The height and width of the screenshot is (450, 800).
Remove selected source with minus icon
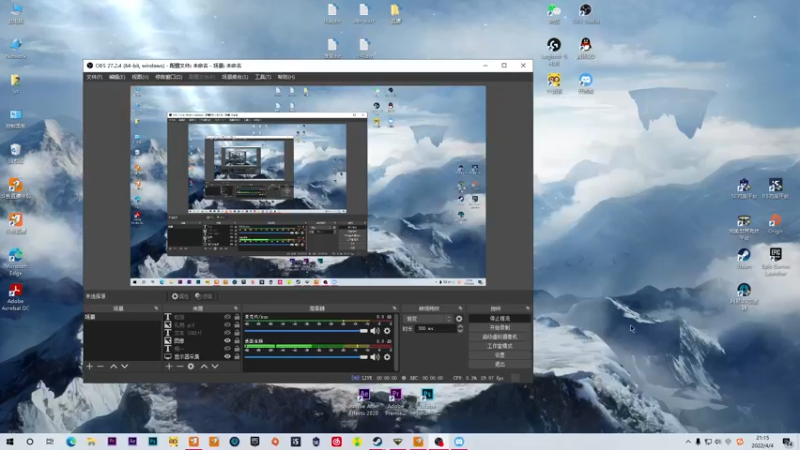[x=180, y=366]
